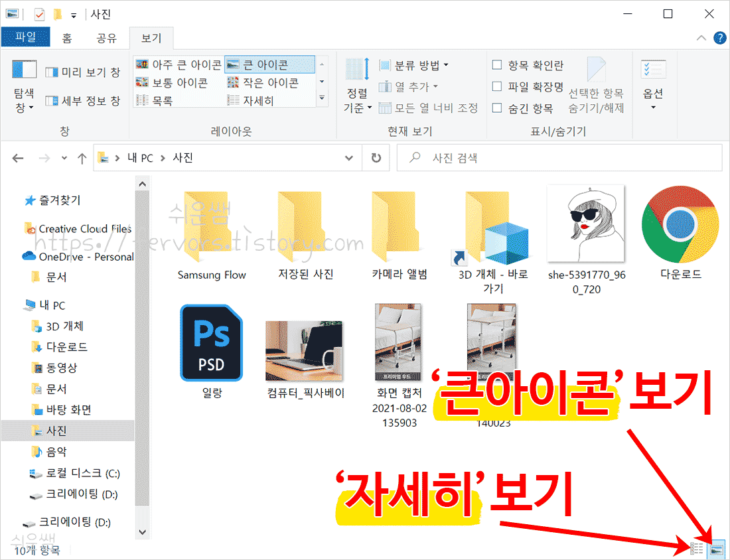The width and height of the screenshot is (730, 560).
Task: Open the quick access toolbar customize arrow
Action: [74, 15]
